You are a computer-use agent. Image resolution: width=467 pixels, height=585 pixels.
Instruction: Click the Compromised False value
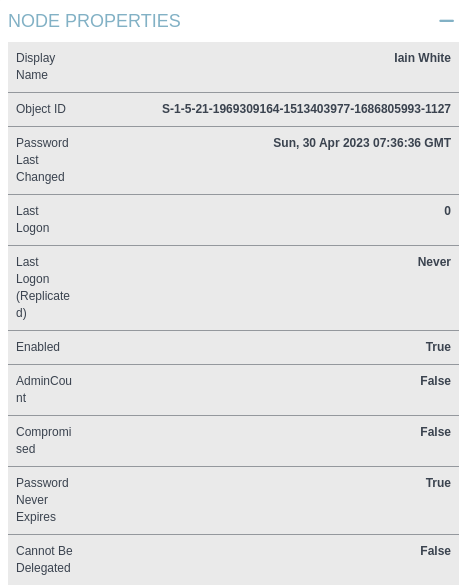435,432
